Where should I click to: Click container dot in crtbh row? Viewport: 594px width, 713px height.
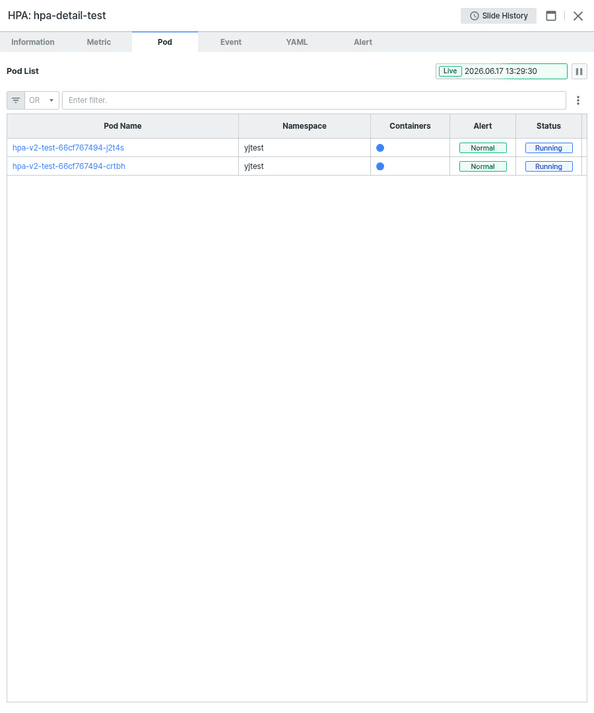(380, 166)
